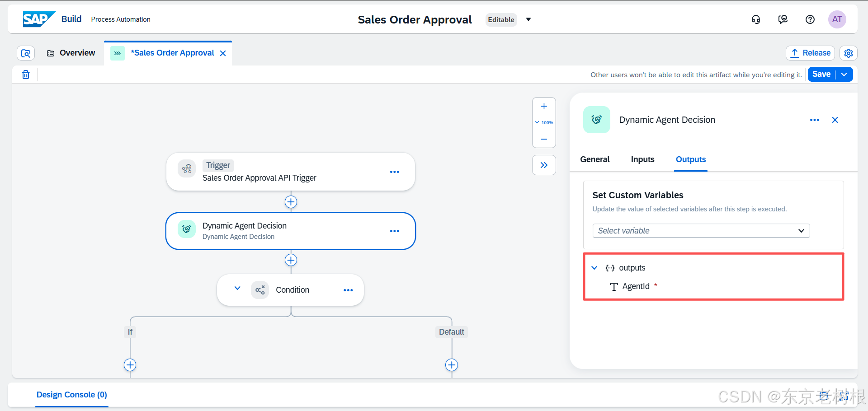The image size is (868, 411).
Task: Collapse the Condition step branches
Action: pos(237,288)
